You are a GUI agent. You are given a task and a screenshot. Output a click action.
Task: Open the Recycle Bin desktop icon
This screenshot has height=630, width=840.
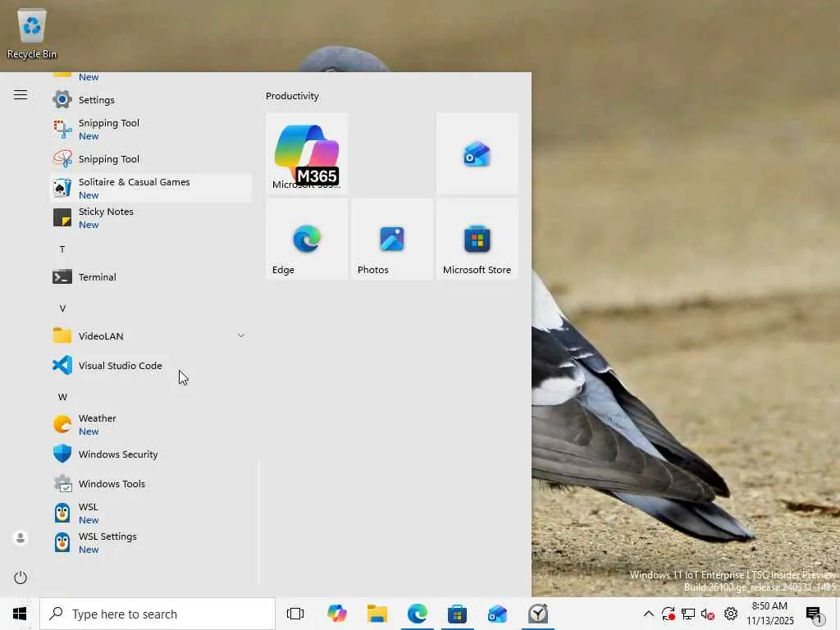click(32, 34)
